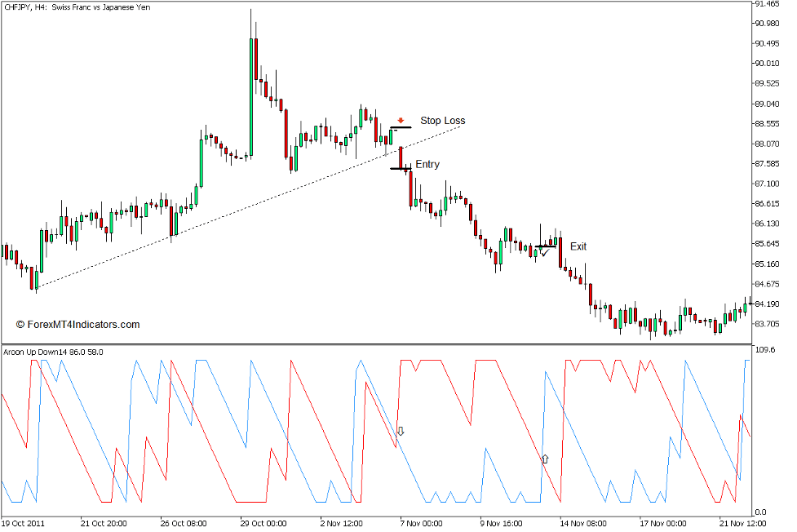
Task: Click the Stop Loss text label
Action: [x=443, y=120]
